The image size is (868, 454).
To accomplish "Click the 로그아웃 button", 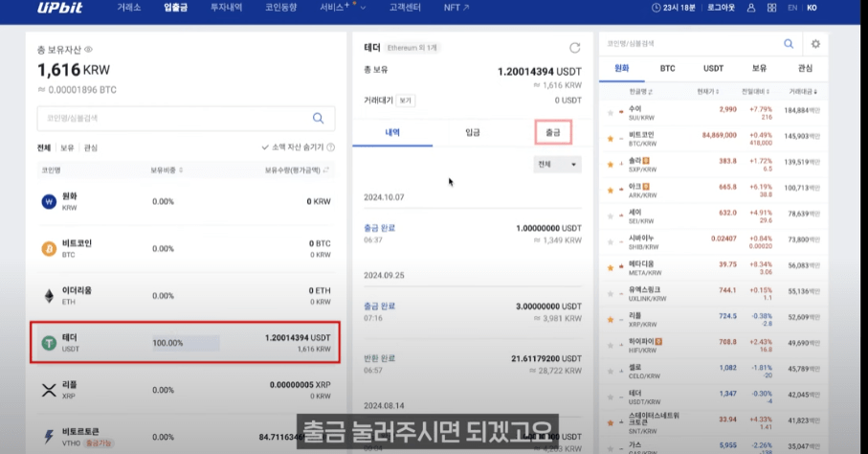I will point(721,8).
